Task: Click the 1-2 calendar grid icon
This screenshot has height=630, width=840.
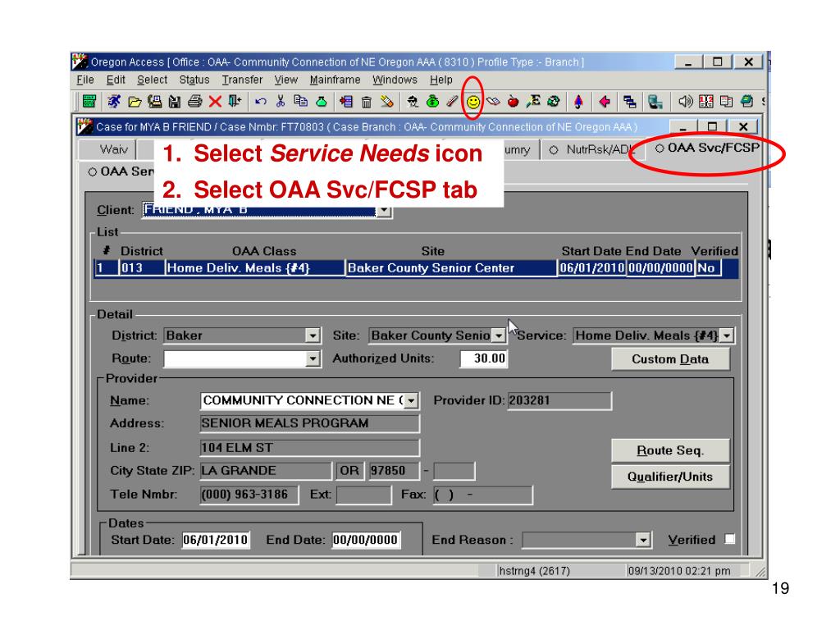Action: click(706, 101)
